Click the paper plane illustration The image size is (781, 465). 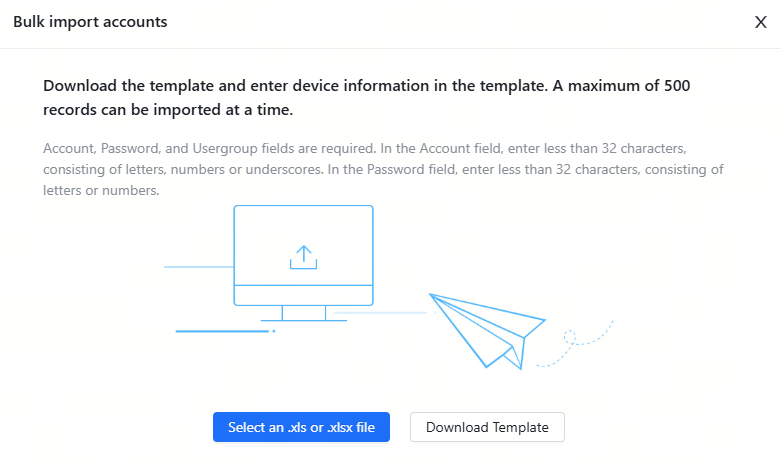pyautogui.click(x=487, y=327)
